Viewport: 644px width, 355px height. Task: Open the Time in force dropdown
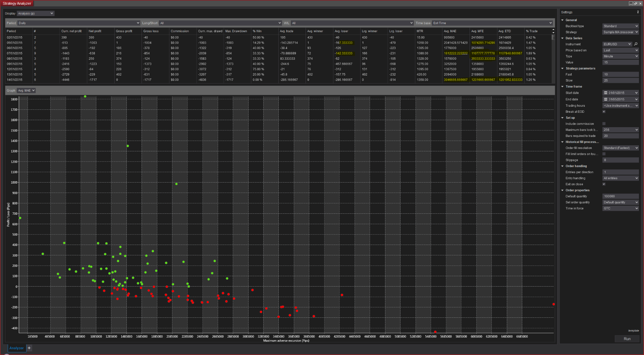coord(621,208)
